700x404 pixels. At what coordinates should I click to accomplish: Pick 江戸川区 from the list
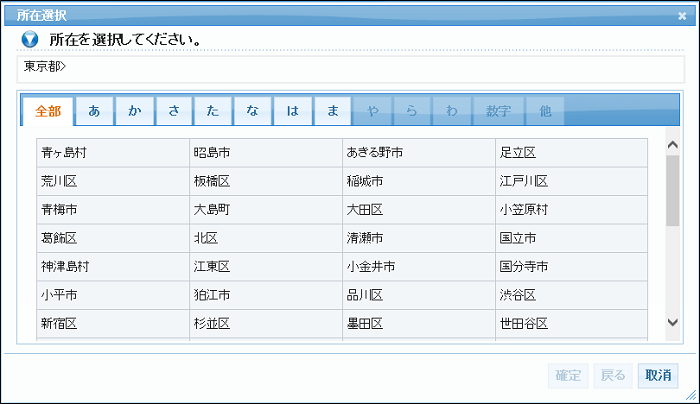pyautogui.click(x=523, y=181)
